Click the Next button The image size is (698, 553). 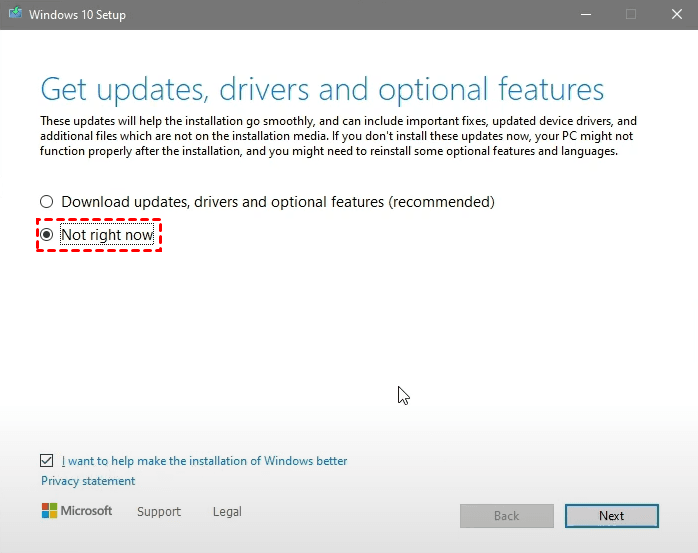[x=612, y=516]
